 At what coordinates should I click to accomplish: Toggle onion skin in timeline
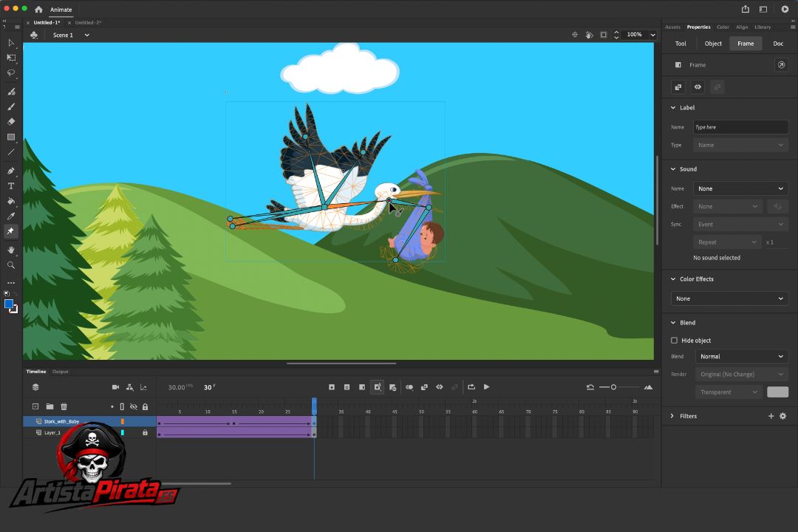[x=409, y=387]
